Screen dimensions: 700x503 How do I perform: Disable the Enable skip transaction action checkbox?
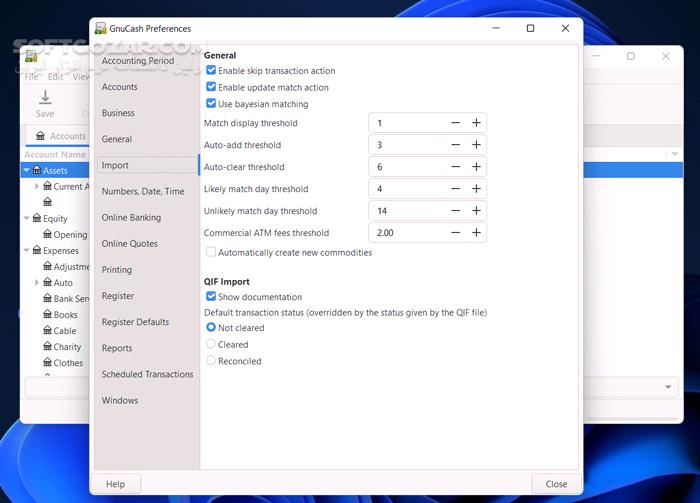[x=211, y=71]
